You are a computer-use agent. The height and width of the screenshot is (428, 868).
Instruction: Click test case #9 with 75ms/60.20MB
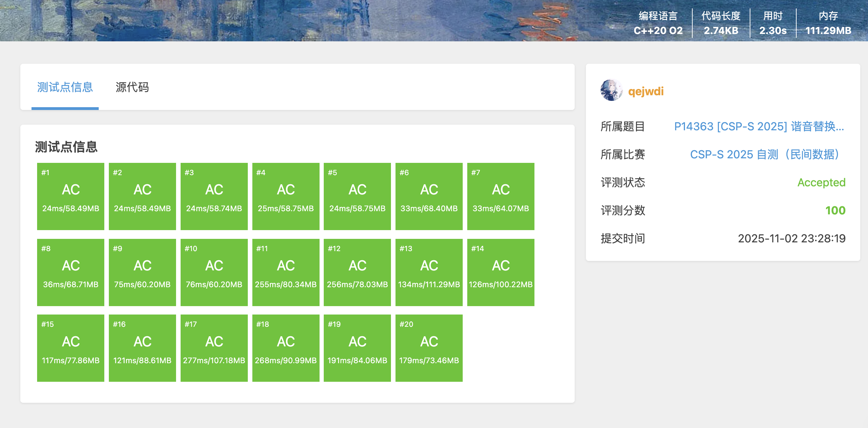(x=142, y=272)
